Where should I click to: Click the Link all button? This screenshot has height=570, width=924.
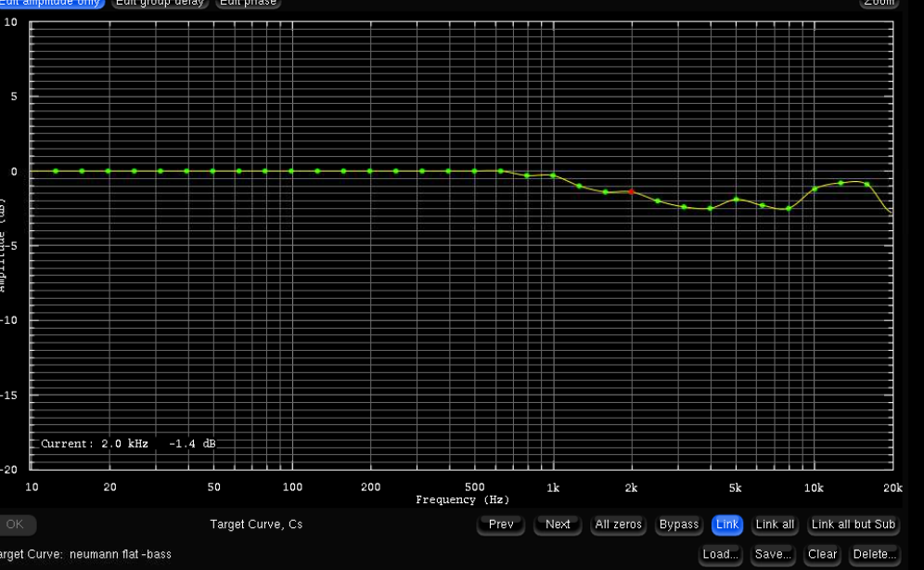point(775,525)
